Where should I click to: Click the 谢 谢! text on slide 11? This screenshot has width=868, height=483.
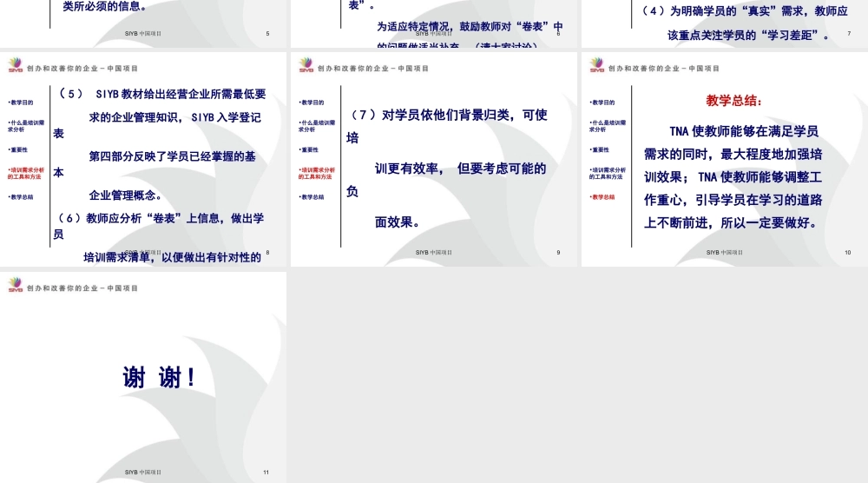tap(159, 378)
